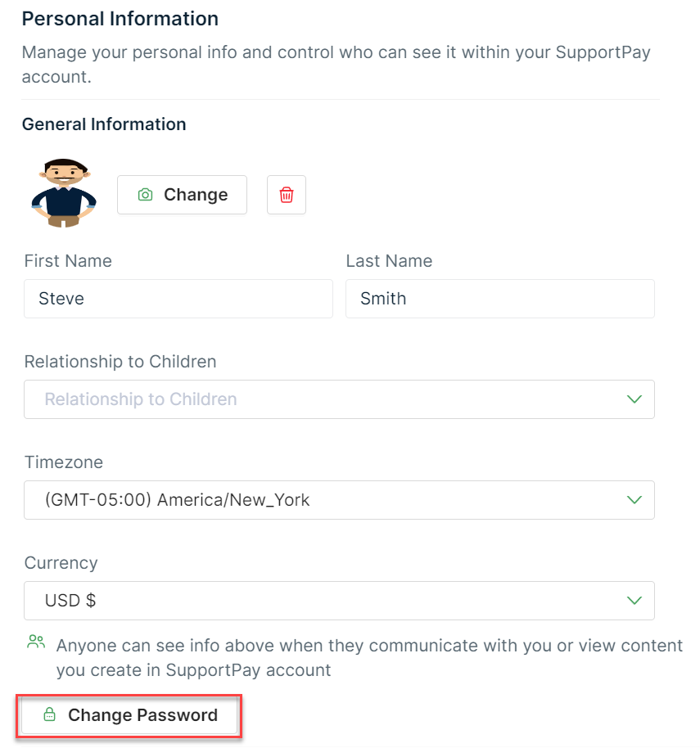Focus the Last Name field containing Smith

click(x=499, y=299)
